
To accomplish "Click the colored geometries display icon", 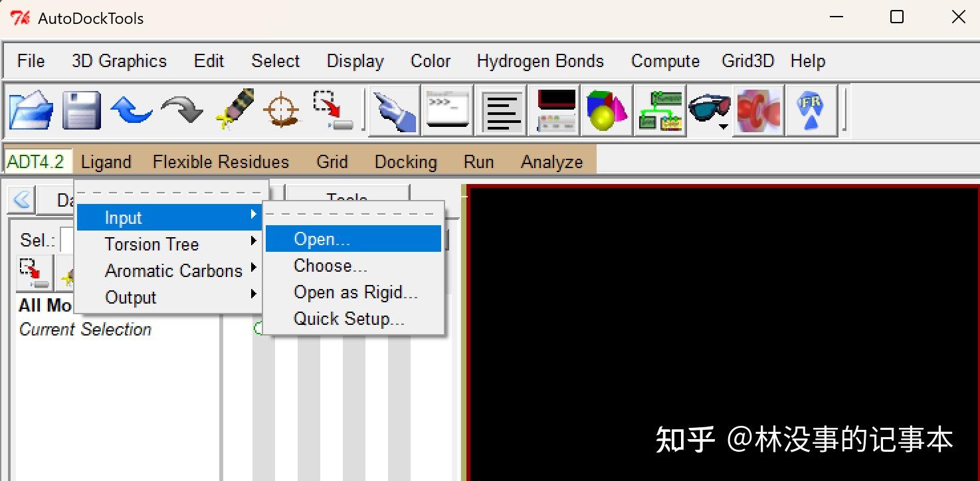I will click(606, 110).
